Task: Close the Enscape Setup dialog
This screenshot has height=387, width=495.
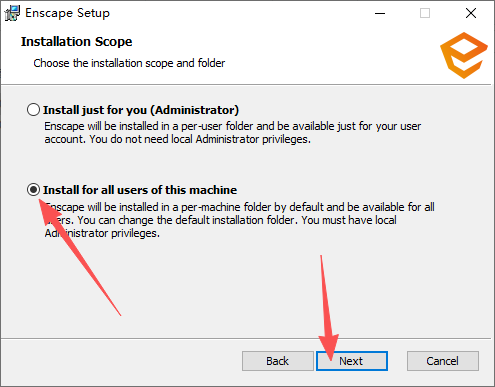Action: coord(471,13)
